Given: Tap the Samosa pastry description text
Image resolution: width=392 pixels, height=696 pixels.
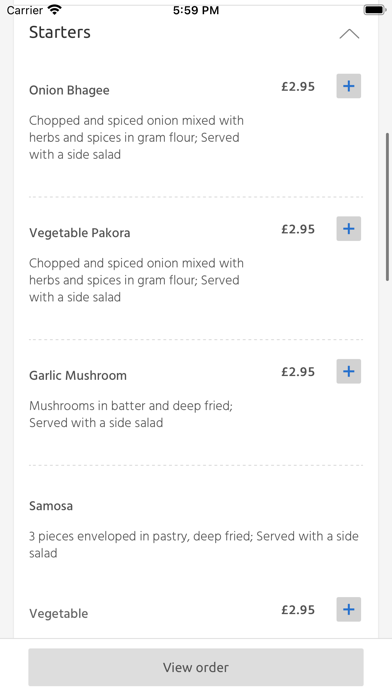Looking at the screenshot, I should [194, 545].
